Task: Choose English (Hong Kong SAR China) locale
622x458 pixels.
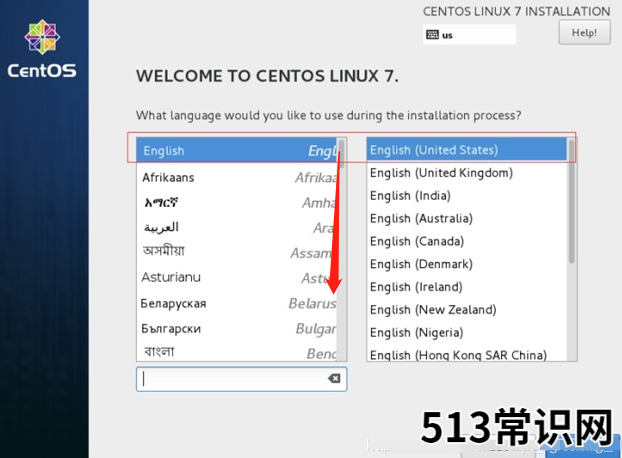Action: tap(467, 354)
